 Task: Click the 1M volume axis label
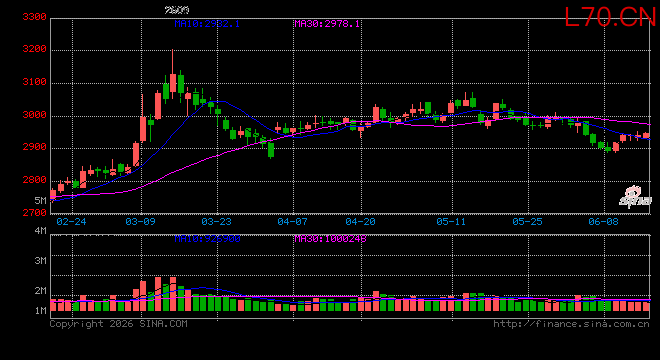[40, 311]
